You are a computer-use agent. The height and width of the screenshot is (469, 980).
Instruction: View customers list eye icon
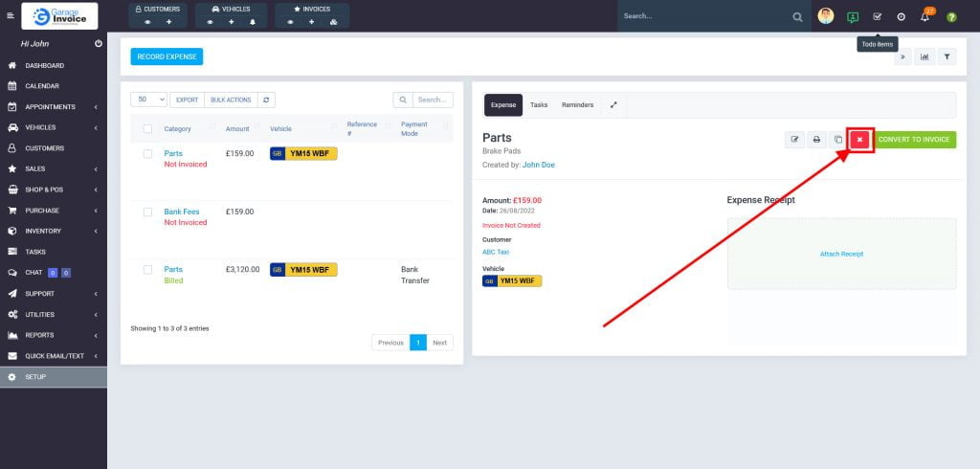148,22
